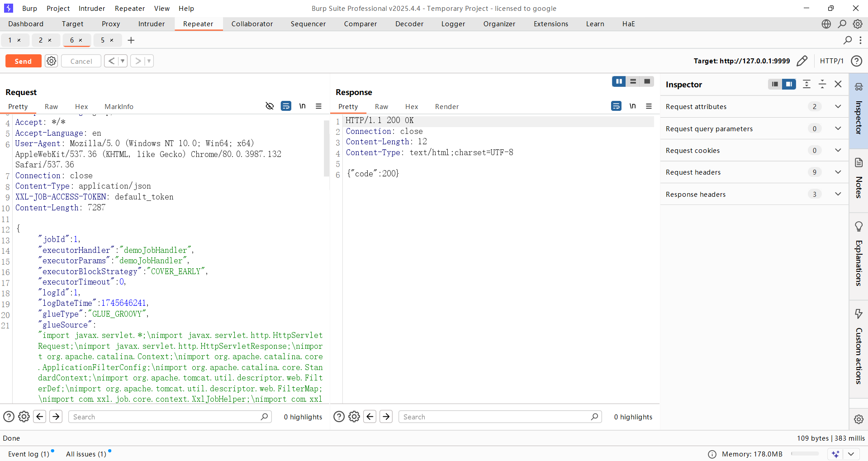Dock Inspector layout left option

coord(775,84)
